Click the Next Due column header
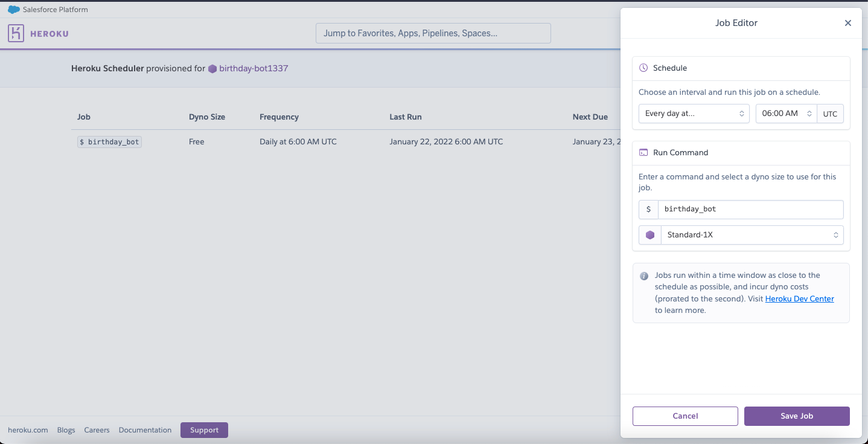868x444 pixels. 590,117
